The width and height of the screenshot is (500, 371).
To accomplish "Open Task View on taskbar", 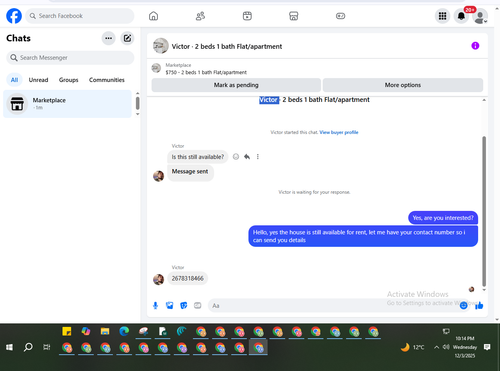I will [x=47, y=347].
